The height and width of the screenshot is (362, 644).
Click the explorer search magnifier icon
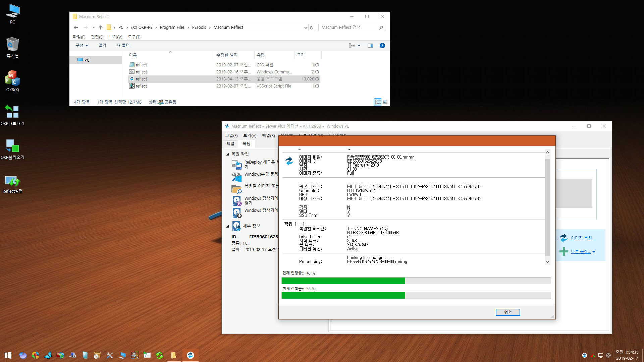click(381, 27)
